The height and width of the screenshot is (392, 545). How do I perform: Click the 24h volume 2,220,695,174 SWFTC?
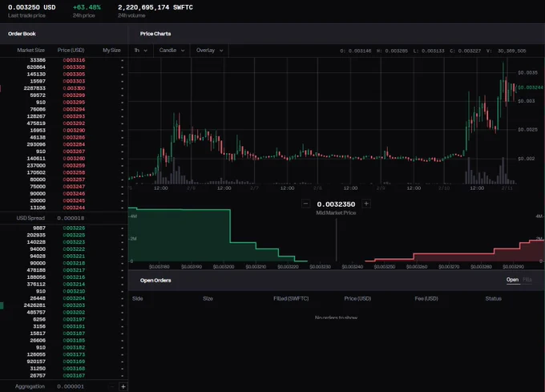[155, 7]
